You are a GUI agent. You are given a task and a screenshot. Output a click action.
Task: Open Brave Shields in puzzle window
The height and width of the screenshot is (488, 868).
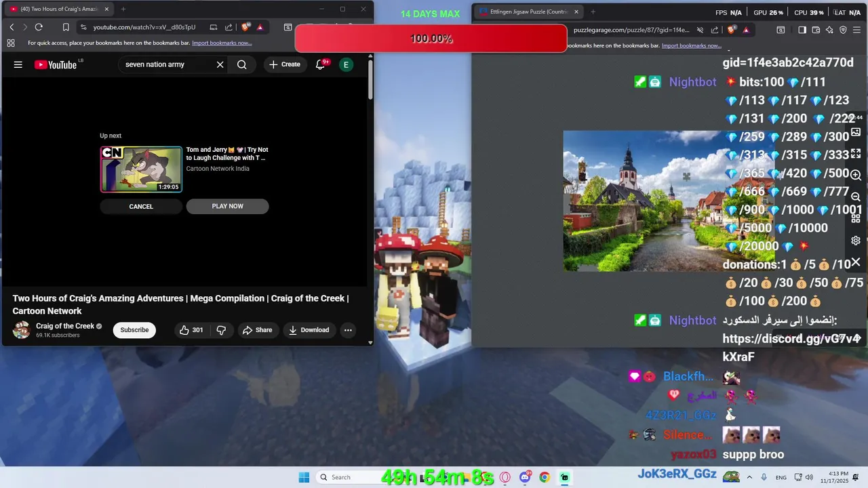[x=731, y=30]
